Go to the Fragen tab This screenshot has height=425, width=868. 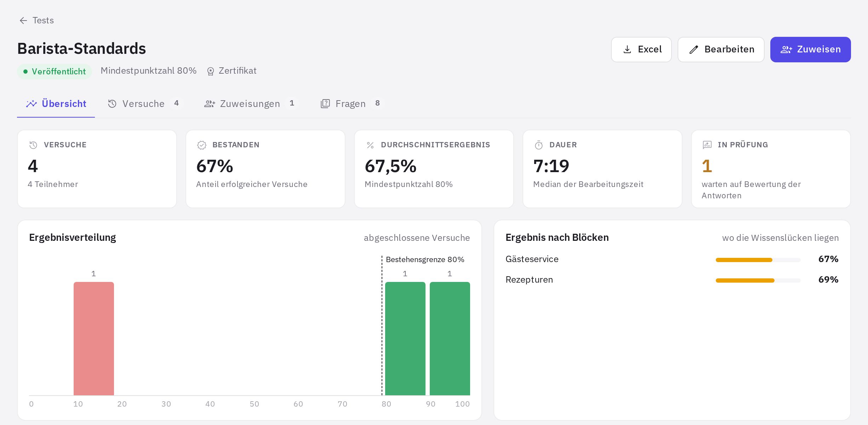coord(352,104)
